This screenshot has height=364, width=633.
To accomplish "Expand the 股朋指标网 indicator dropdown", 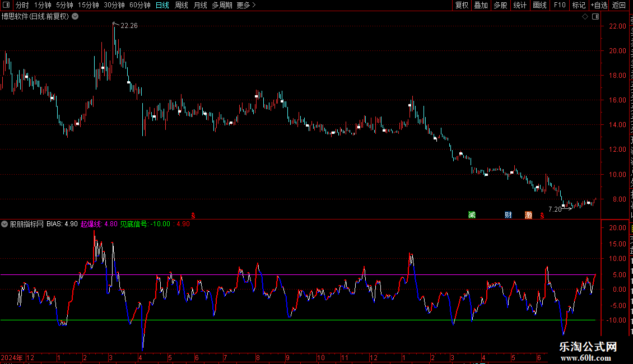I will 4,224.
